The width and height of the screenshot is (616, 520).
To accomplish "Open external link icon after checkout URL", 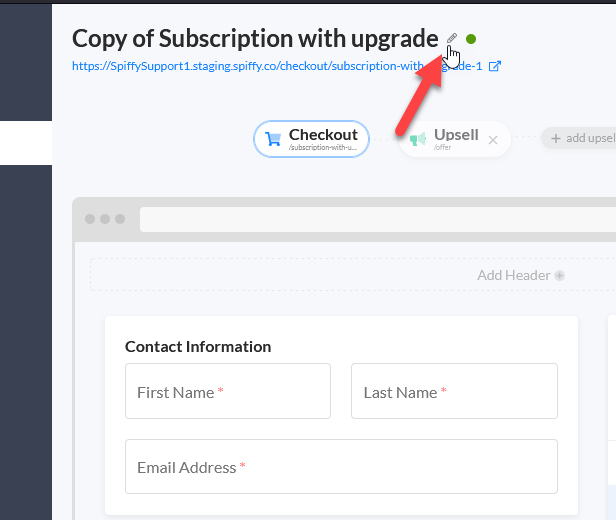I will click(495, 66).
